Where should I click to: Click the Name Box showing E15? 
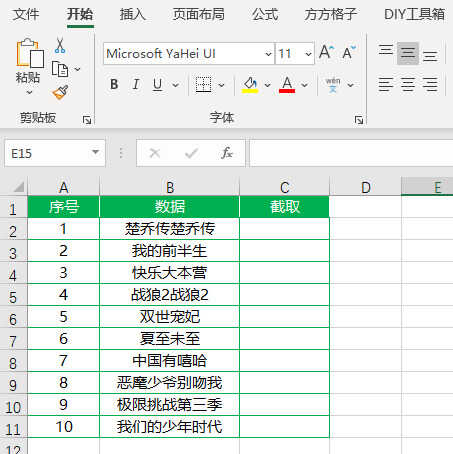47,153
